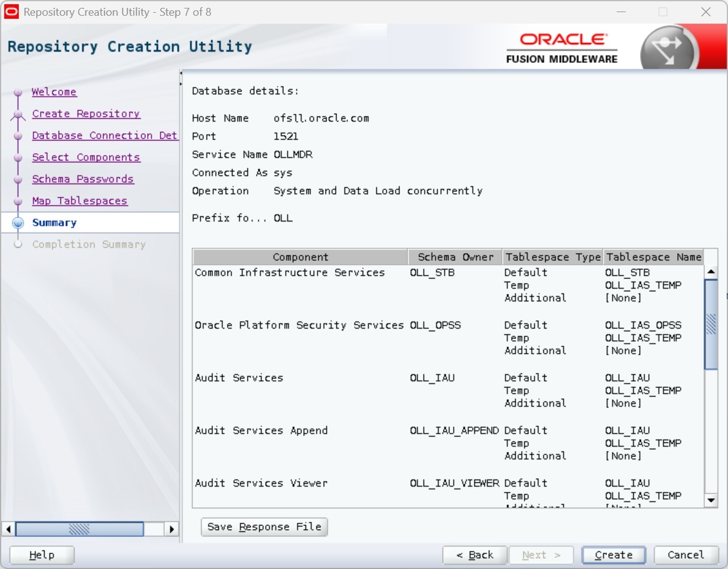This screenshot has width=728, height=569.
Task: Click the vertical scrollbar thumb in table
Action: tap(710, 324)
